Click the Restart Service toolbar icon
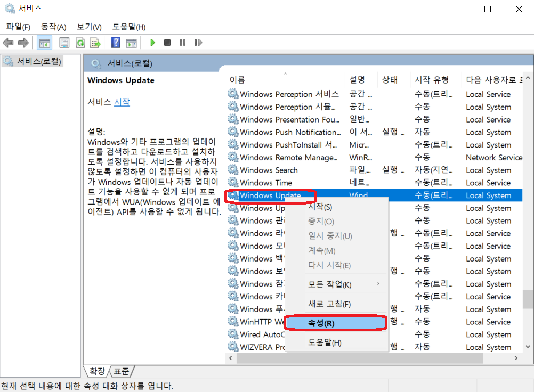The width and height of the screenshot is (534, 392). click(198, 43)
